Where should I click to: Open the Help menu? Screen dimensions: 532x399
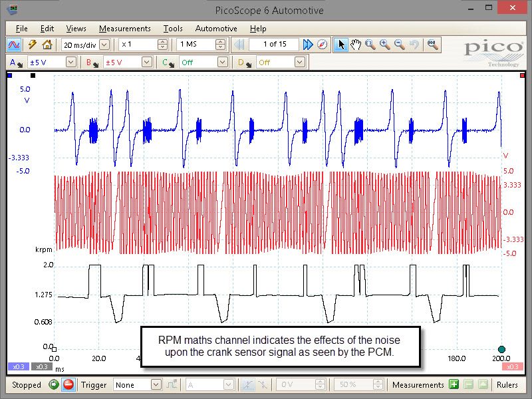click(x=258, y=29)
